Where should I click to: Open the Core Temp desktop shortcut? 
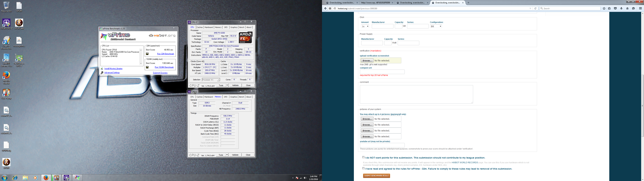pos(6,94)
